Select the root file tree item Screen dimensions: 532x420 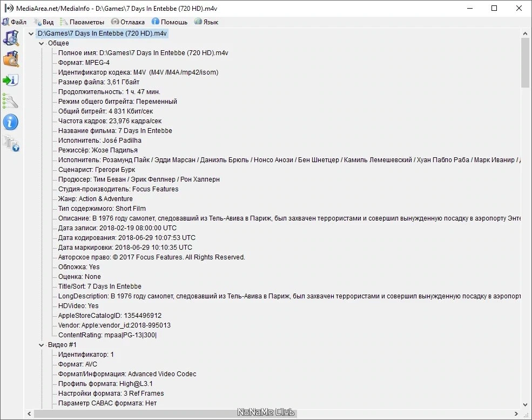point(102,34)
